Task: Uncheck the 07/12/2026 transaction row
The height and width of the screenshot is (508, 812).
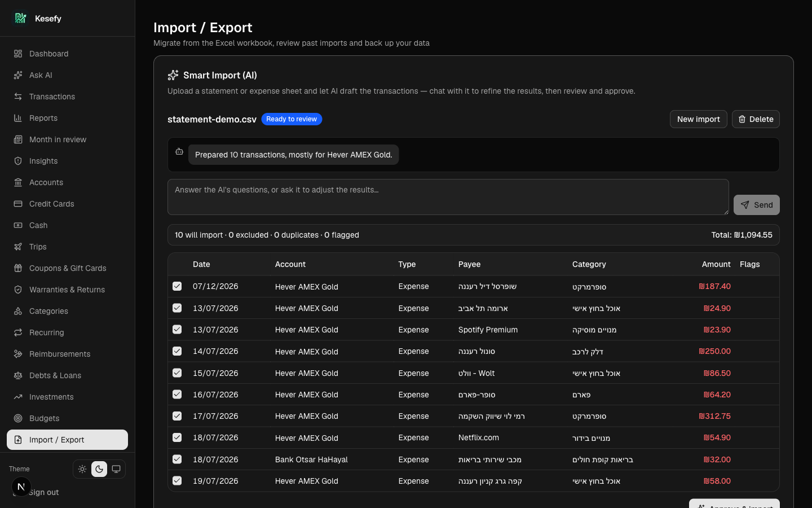Action: point(177,286)
